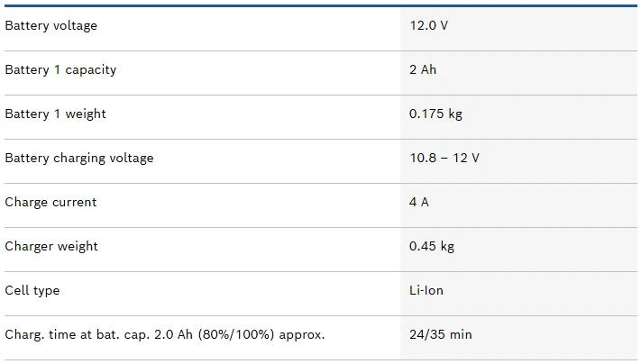This screenshot has width=641, height=364.
Task: Select the 2 Ah value
Action: (x=423, y=70)
